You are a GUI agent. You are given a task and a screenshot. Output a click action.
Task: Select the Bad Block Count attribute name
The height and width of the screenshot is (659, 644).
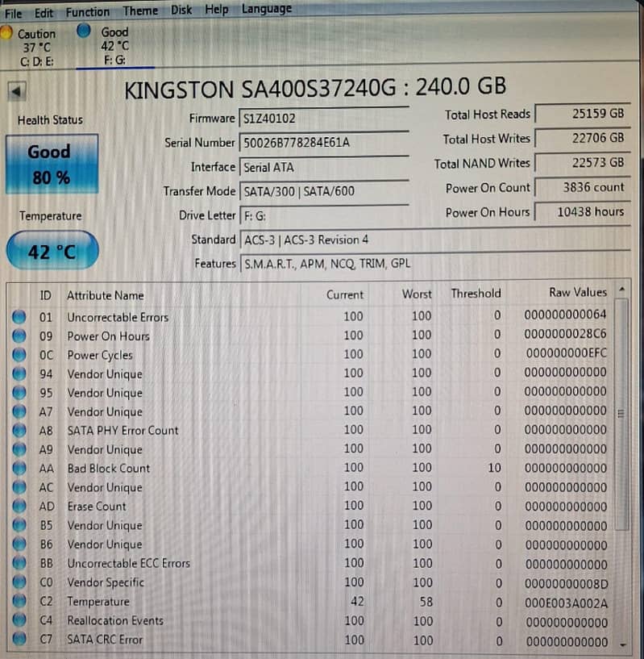click(108, 468)
